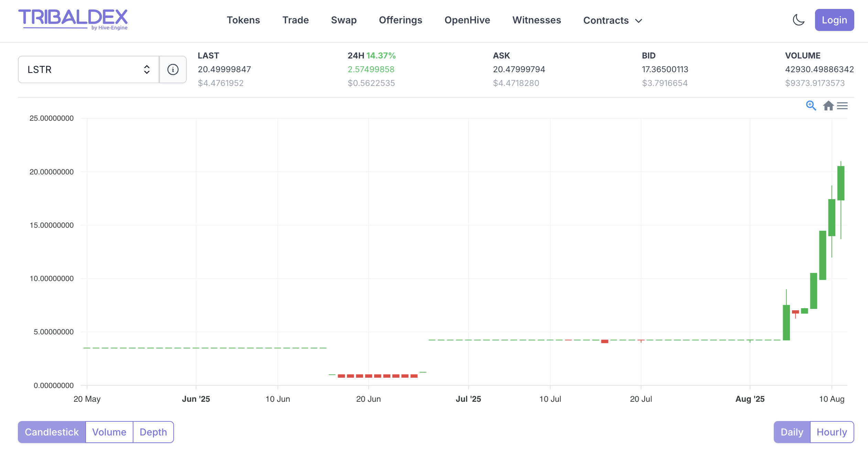
Task: Toggle dark mode moon icon
Action: [799, 20]
